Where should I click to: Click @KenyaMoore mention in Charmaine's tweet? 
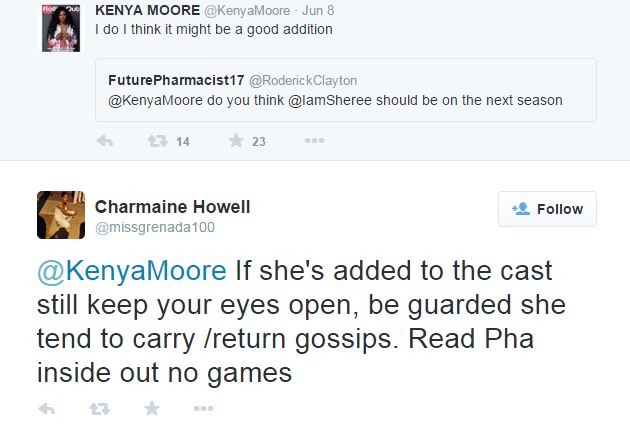(x=132, y=272)
